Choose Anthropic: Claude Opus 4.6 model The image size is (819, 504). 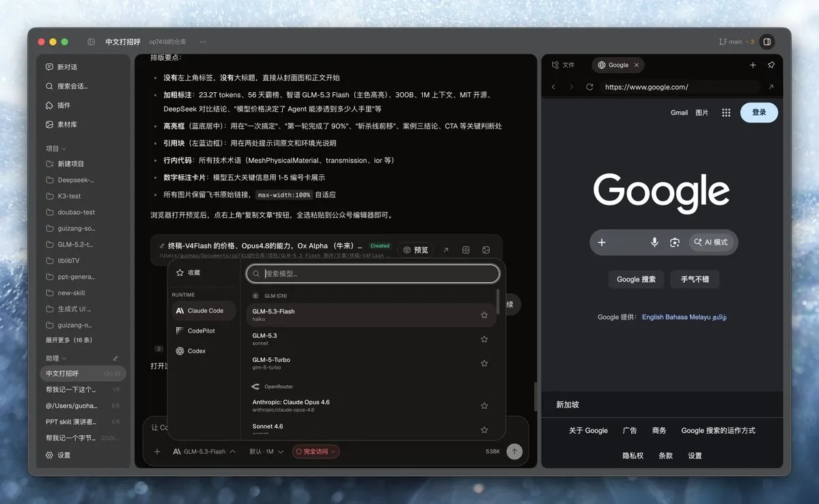point(371,406)
